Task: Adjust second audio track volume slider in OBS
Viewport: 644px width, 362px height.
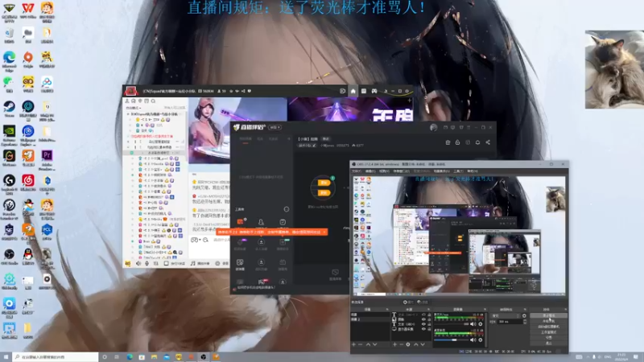Action: click(451, 339)
